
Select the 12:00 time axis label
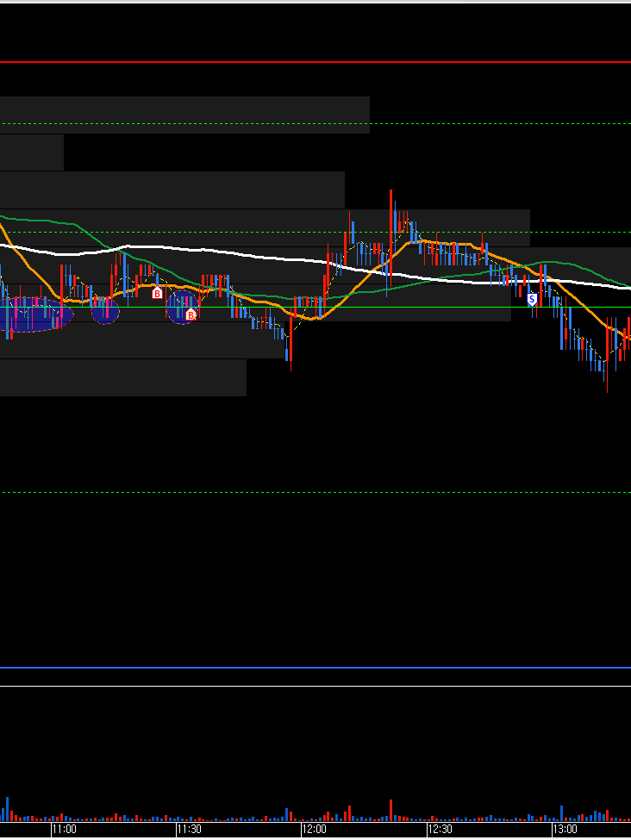coord(314,829)
